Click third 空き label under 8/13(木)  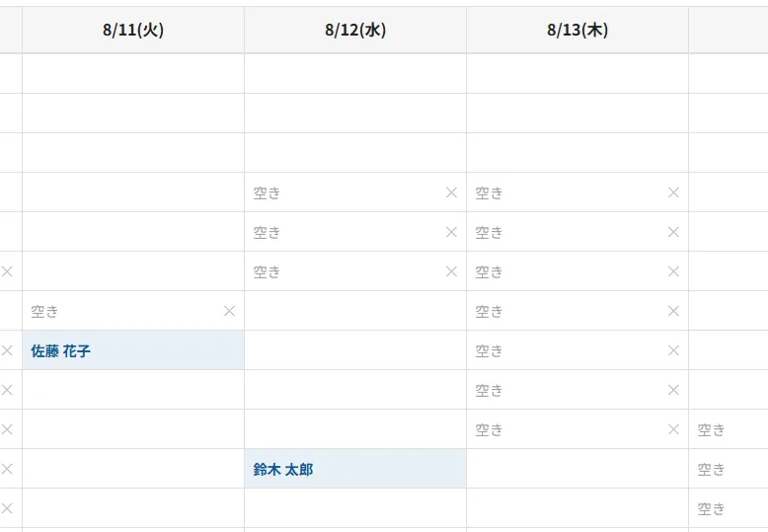click(489, 271)
